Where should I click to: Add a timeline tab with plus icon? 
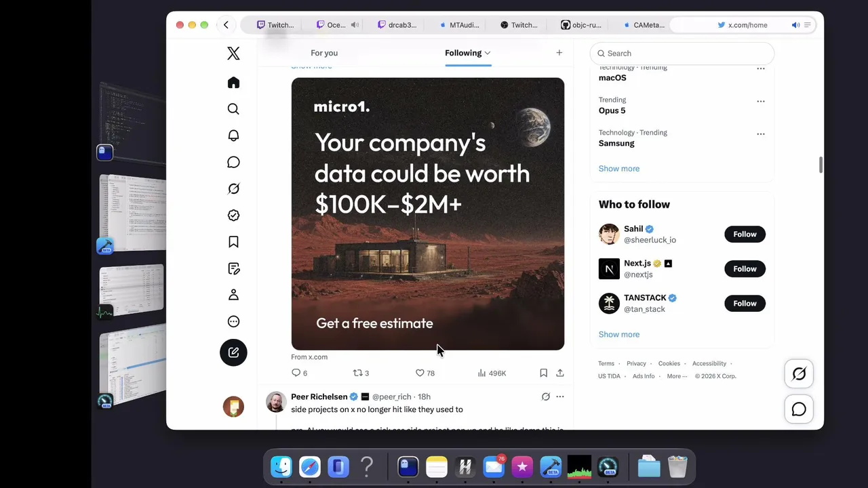[x=559, y=53]
